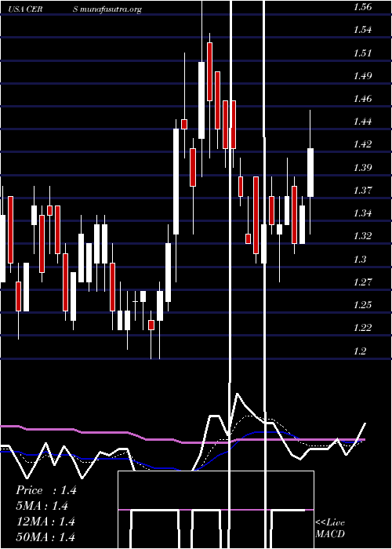Click the USA CER ticker label
The width and height of the screenshot is (392, 549).
(25, 9)
